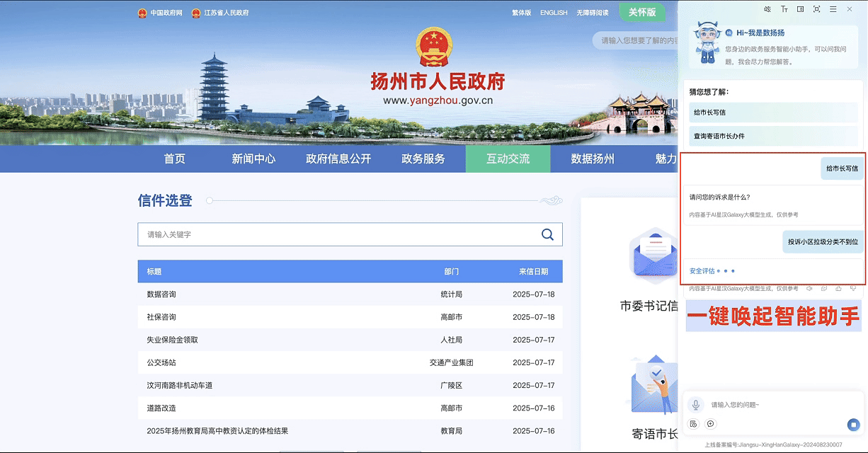
Task: Start a new conversation with plus bubble icon
Action: point(711,424)
